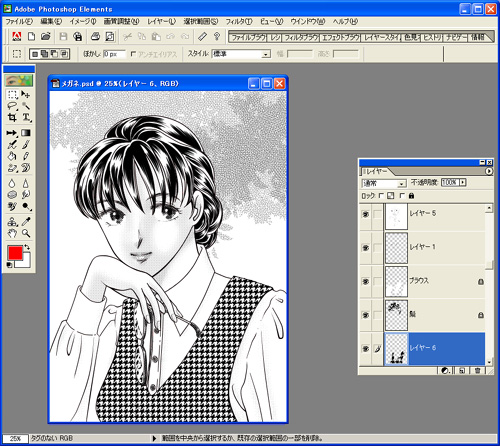Select the Zoom magnifier tool
500x446 pixels.
[26, 233]
